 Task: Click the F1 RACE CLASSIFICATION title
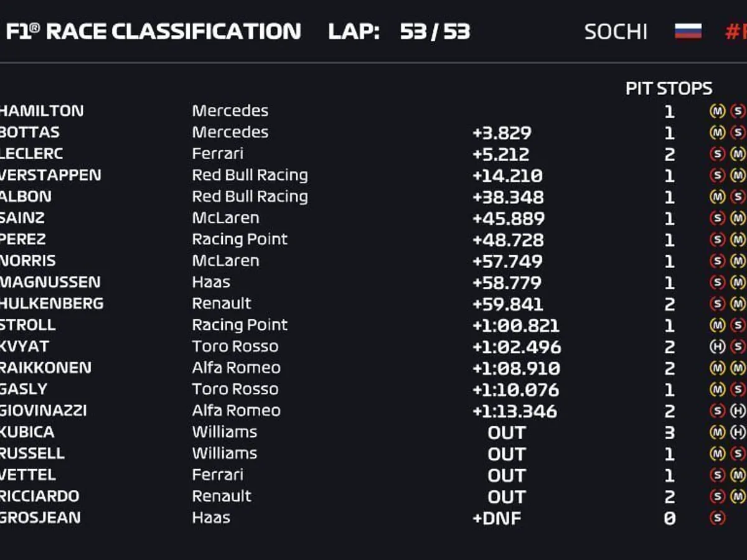(x=153, y=31)
